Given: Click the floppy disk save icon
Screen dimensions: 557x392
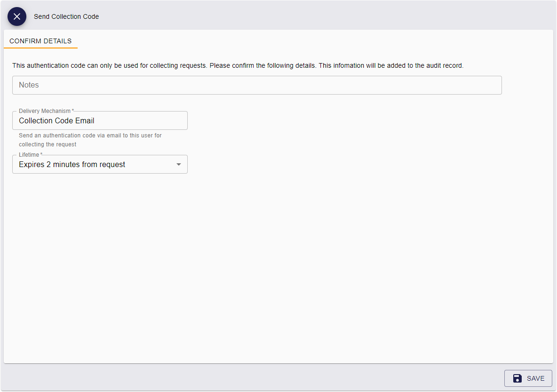Looking at the screenshot, I should (517, 378).
